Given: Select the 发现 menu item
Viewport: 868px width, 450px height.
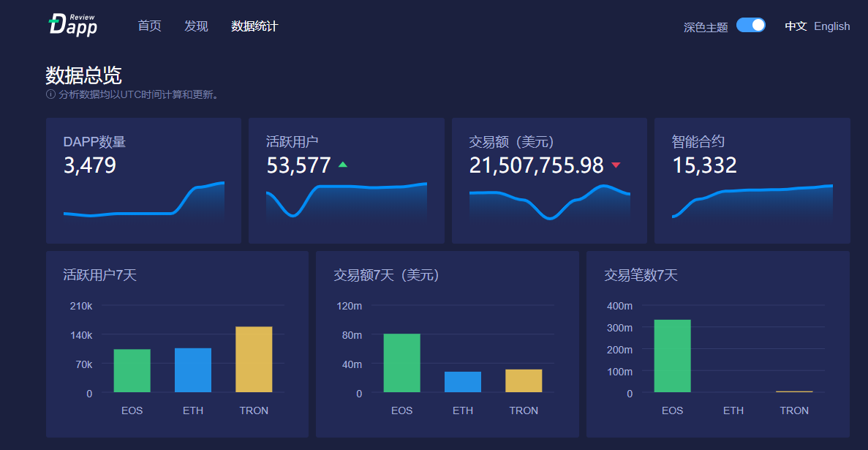Looking at the screenshot, I should coord(195,26).
